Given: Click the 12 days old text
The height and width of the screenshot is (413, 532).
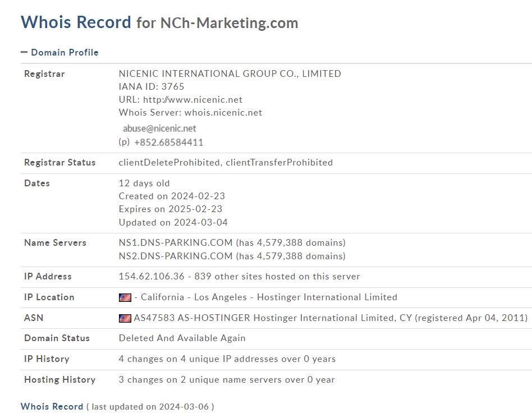Looking at the screenshot, I should point(144,183).
